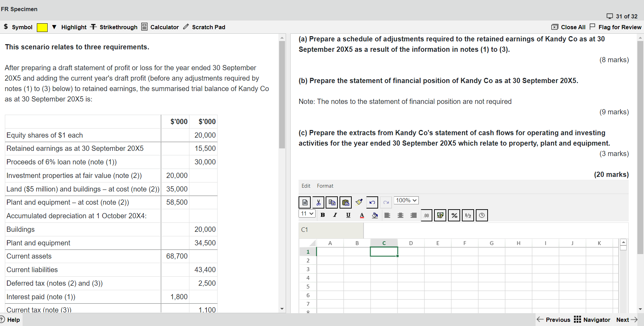Apply fraction ½ number format
The image size is (644, 326).
(x=468, y=215)
